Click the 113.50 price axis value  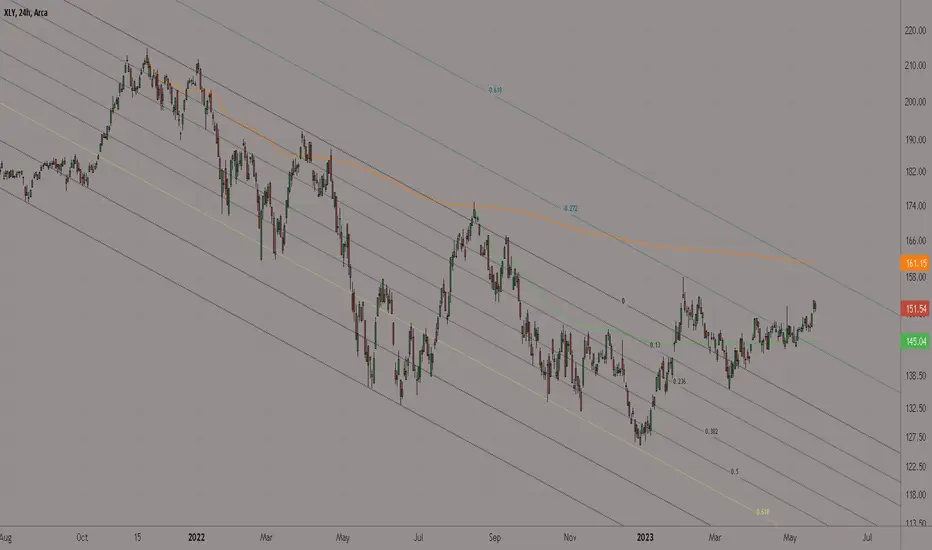point(915,523)
